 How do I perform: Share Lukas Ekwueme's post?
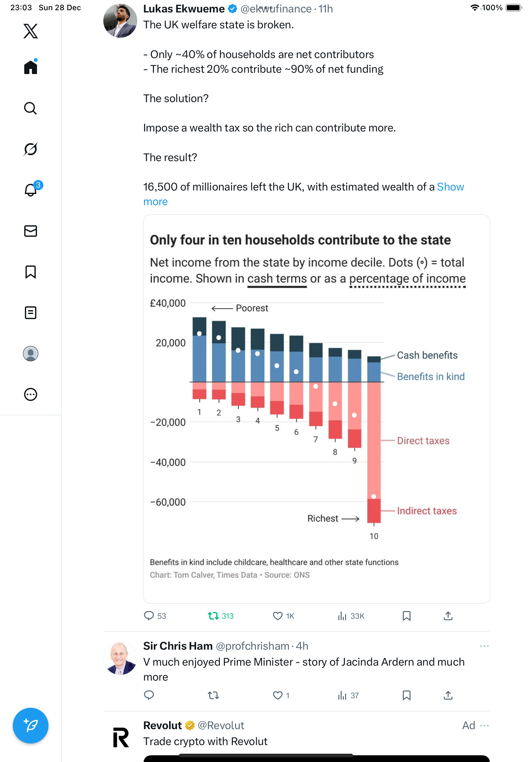[448, 616]
